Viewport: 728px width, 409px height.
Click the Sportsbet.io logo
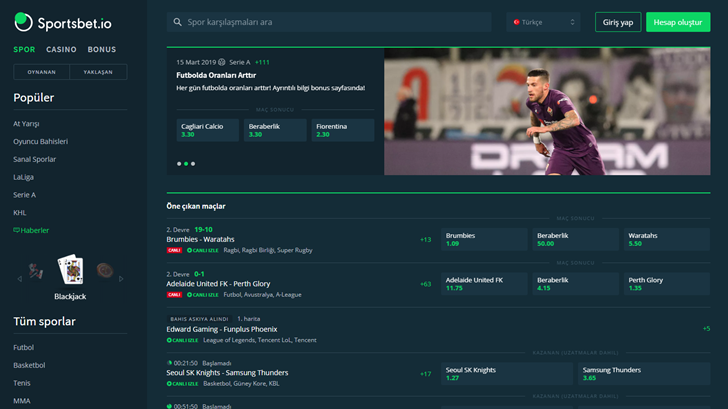coord(63,22)
